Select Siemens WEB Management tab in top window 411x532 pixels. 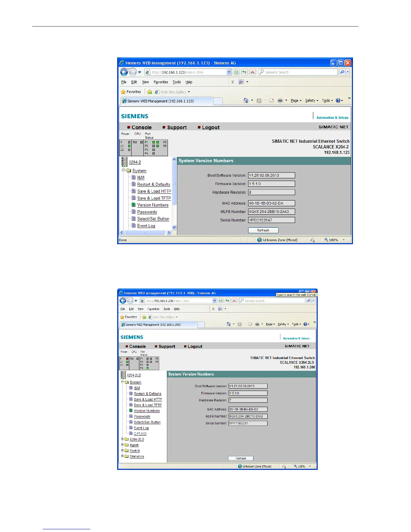(167, 101)
